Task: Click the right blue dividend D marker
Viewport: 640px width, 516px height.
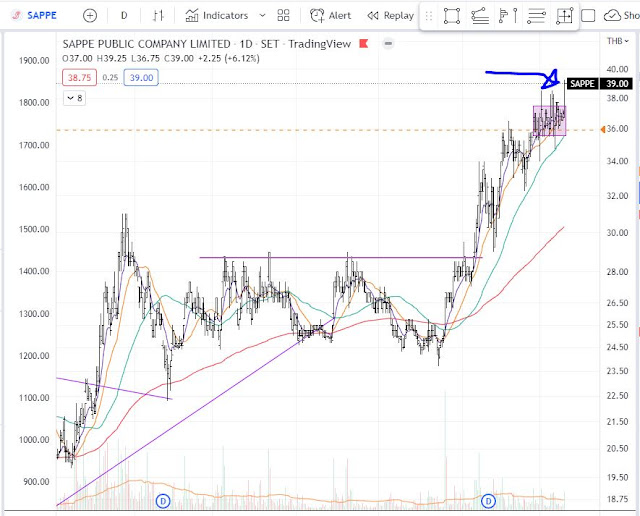Action: pos(488,500)
